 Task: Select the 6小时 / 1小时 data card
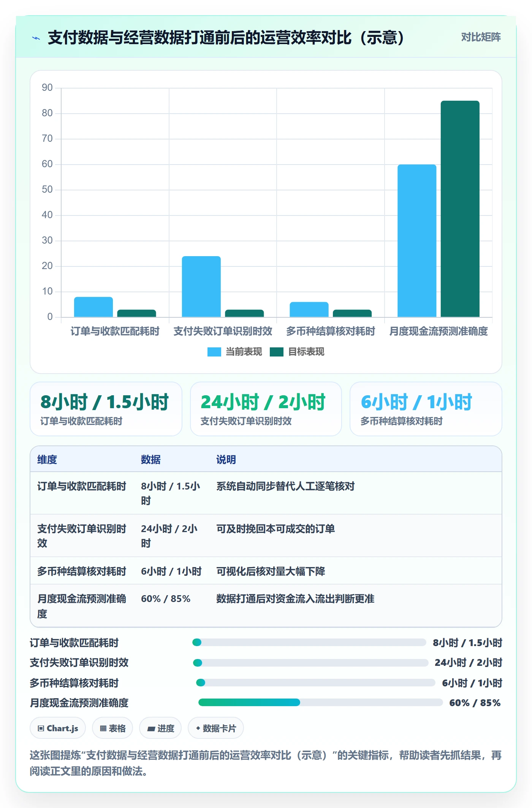click(426, 409)
